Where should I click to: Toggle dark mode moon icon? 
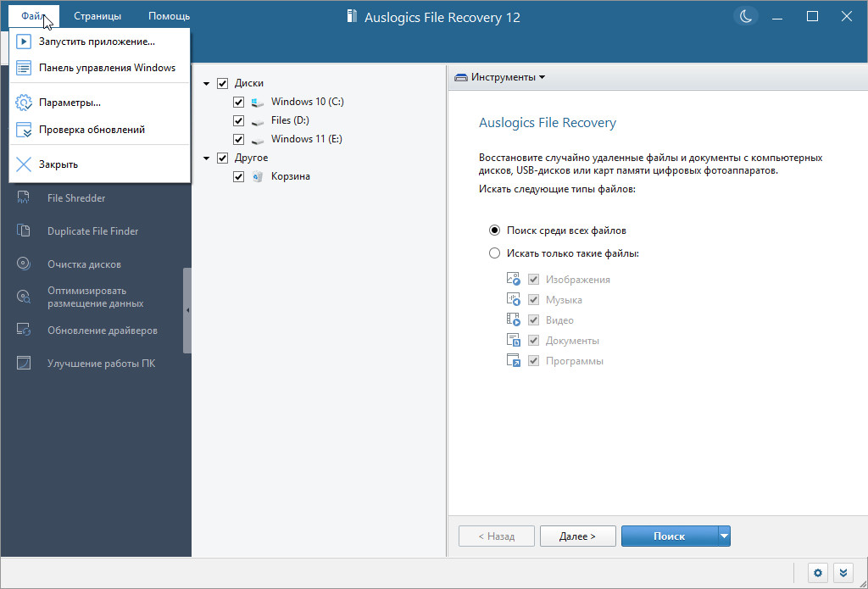point(745,16)
